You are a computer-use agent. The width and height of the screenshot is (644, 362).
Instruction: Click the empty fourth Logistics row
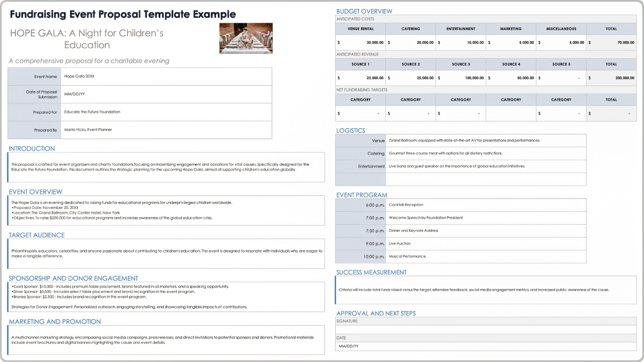(x=461, y=179)
